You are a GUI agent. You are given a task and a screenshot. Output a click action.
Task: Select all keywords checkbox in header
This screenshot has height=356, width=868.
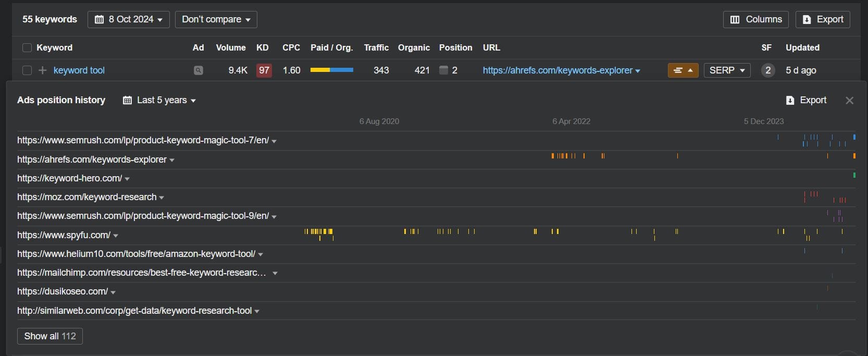click(27, 48)
